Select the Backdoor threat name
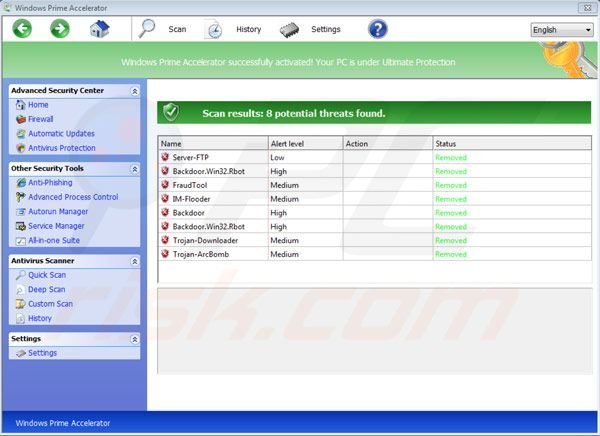Screen dimensions: 600x436 tap(188, 213)
